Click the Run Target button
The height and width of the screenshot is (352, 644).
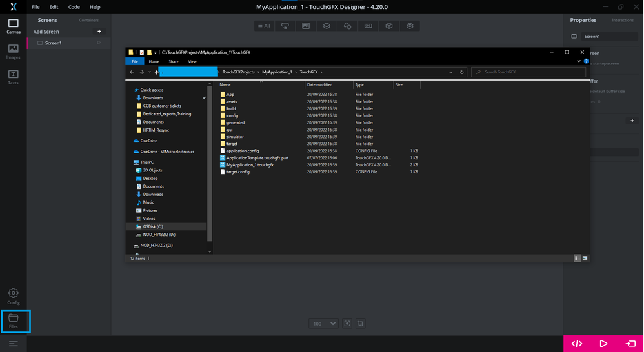630,344
